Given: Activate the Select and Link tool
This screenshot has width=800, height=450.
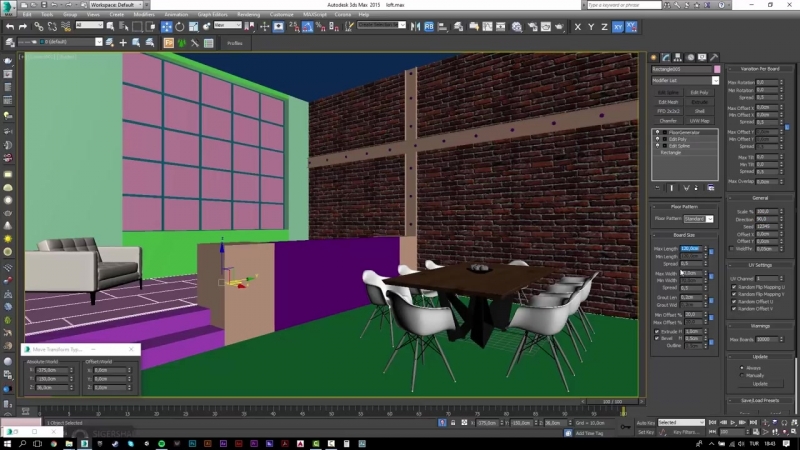Looking at the screenshot, I should (38, 27).
